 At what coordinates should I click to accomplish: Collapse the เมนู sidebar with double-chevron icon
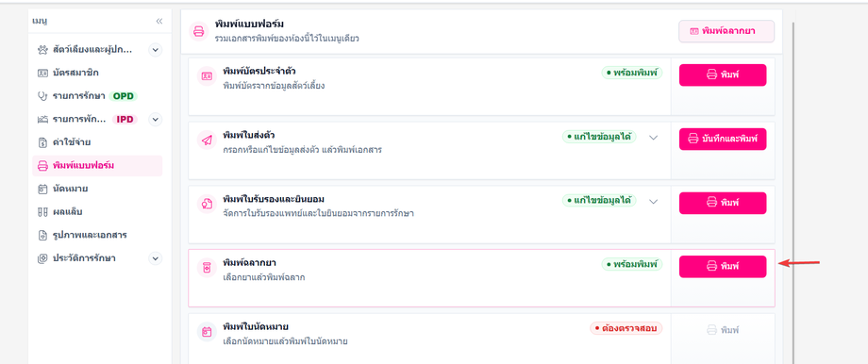pyautogui.click(x=159, y=21)
